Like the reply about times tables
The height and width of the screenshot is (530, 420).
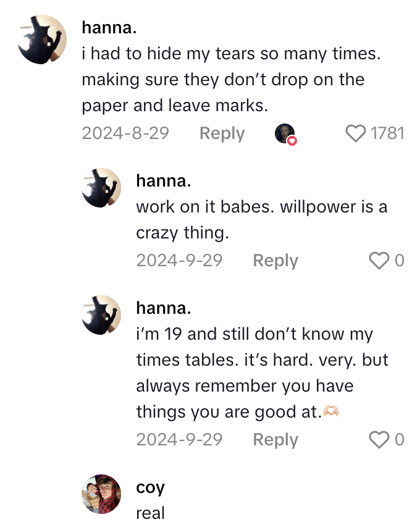tap(379, 440)
